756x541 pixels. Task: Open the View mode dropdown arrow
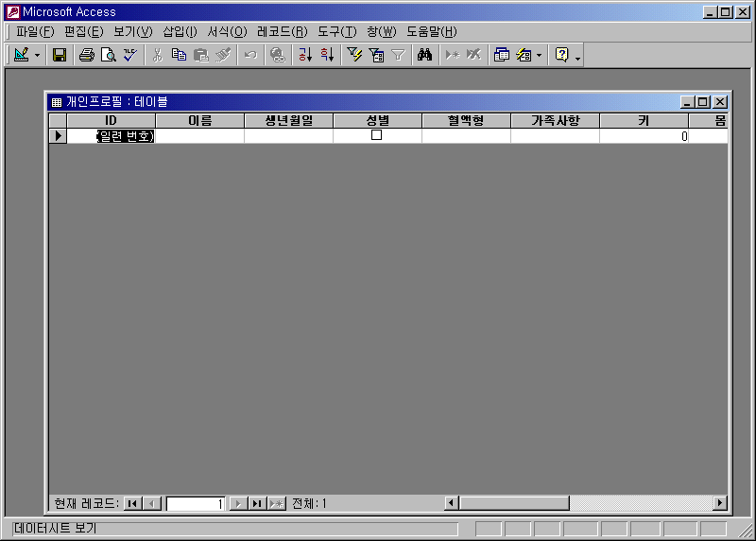point(37,56)
